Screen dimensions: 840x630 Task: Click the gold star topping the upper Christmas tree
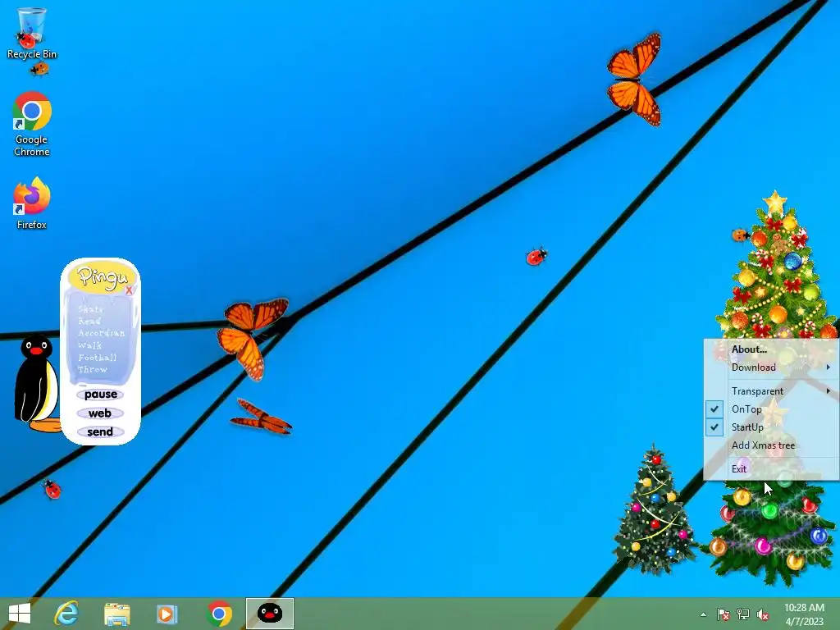[774, 203]
